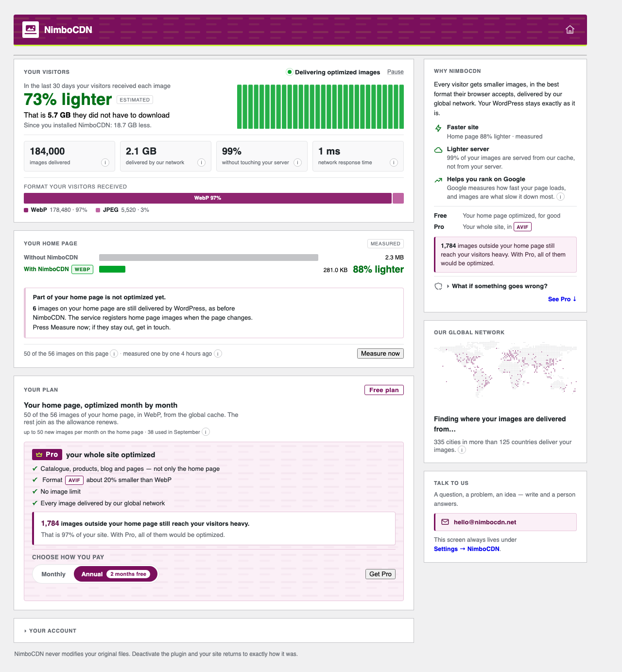Click the 73% lighter headline
622x672 pixels.
(68, 99)
